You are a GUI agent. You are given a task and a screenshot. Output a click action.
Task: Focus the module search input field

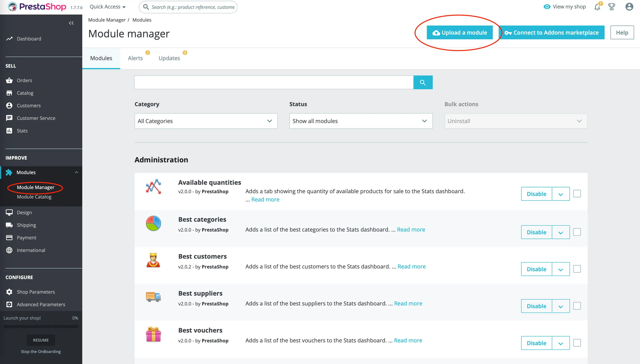[x=274, y=82]
